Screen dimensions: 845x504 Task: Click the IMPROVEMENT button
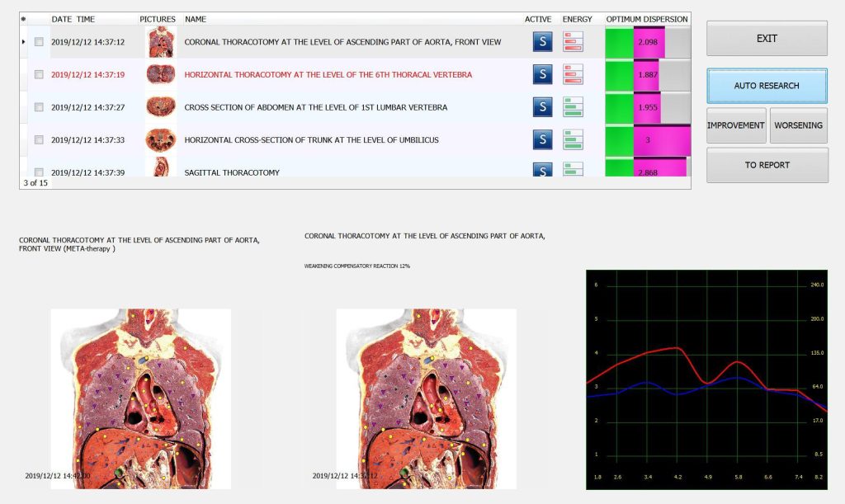[x=736, y=125]
